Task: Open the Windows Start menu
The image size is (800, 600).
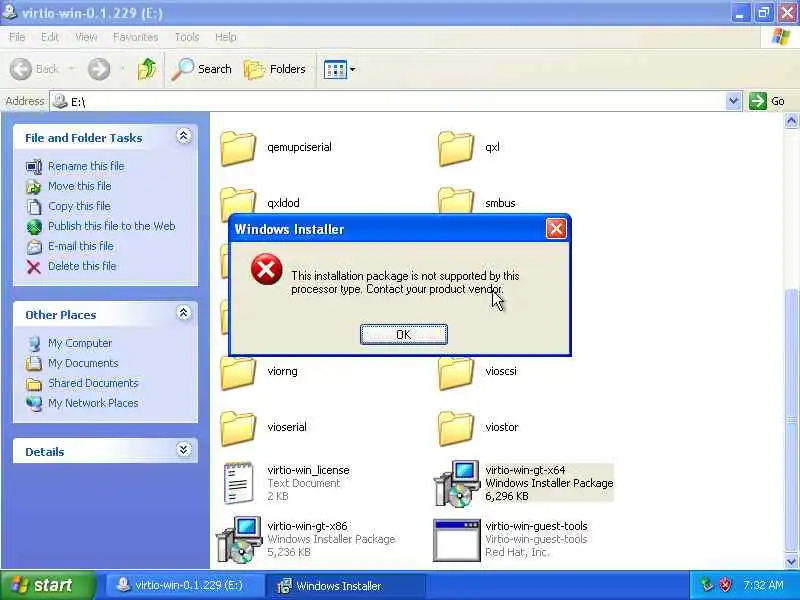Action: pos(47,585)
